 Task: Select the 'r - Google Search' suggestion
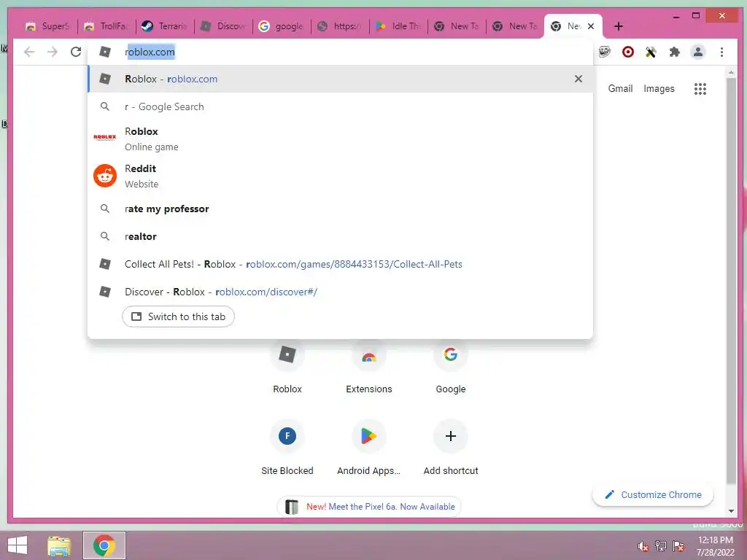[340, 106]
